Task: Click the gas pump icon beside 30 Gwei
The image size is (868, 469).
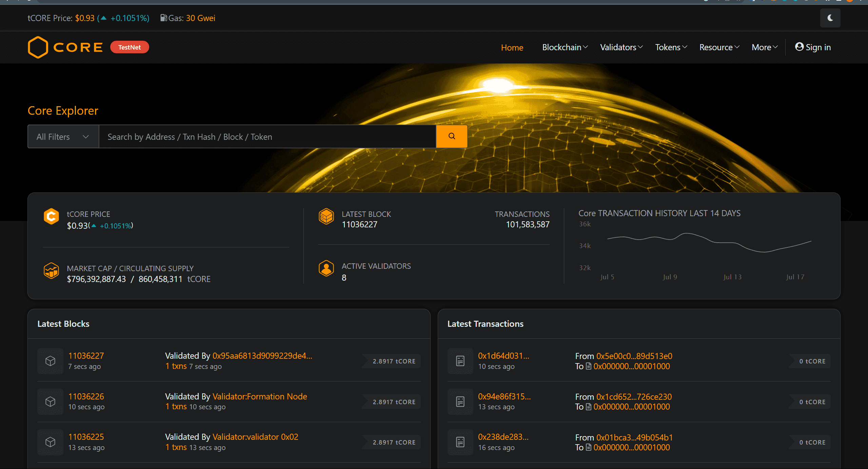Action: [x=163, y=18]
